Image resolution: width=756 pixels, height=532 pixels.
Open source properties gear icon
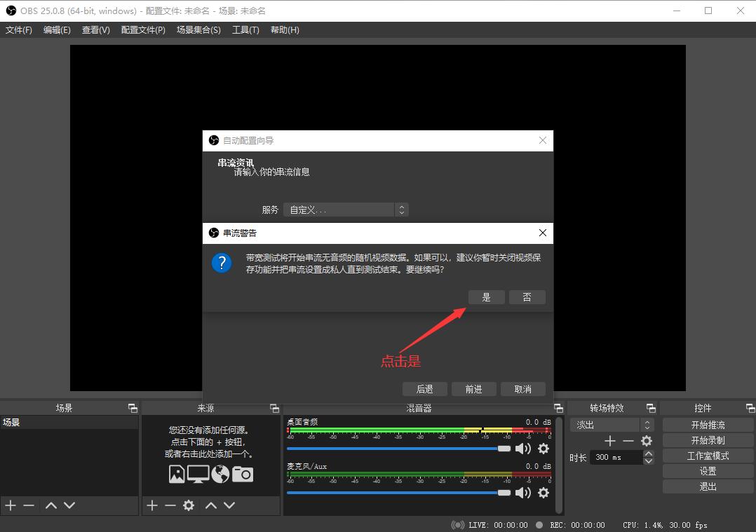(x=189, y=505)
